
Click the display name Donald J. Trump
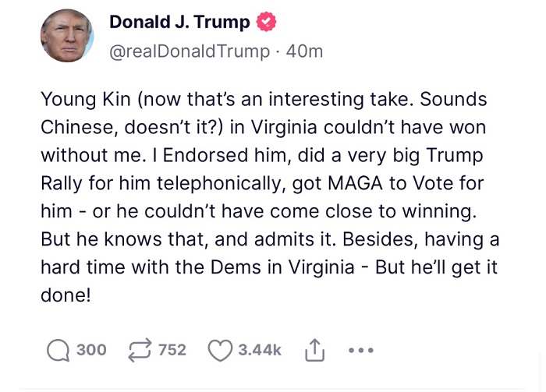click(179, 23)
